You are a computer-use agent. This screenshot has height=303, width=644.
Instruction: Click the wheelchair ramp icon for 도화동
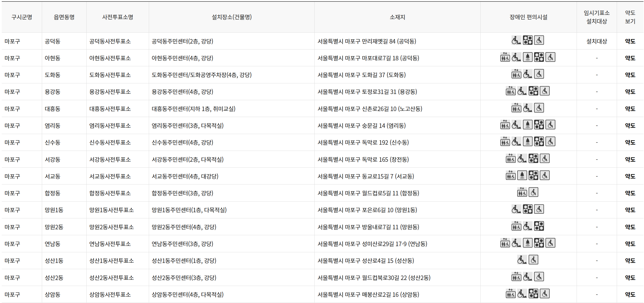528,74
